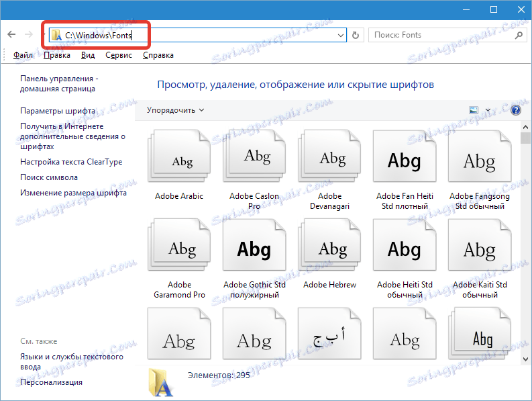532x401 pixels.
Task: Select the font icon below Adobe Heiti Std
Action: coord(405,333)
